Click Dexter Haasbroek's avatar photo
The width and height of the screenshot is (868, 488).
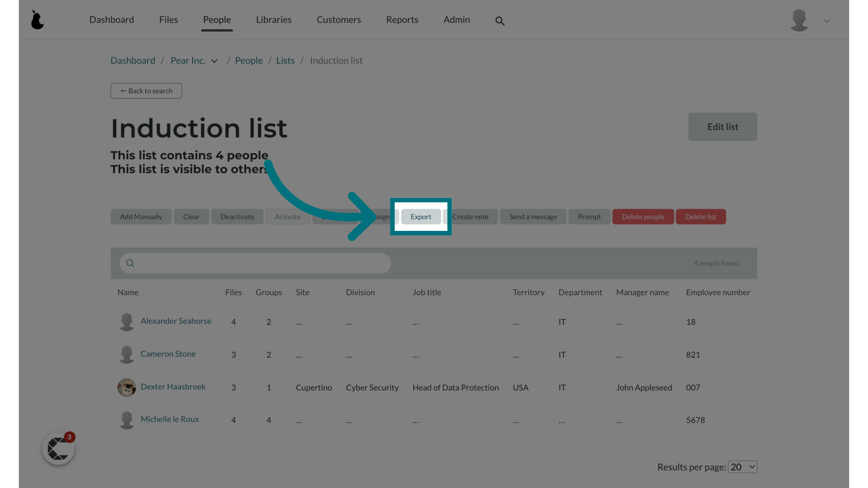127,387
